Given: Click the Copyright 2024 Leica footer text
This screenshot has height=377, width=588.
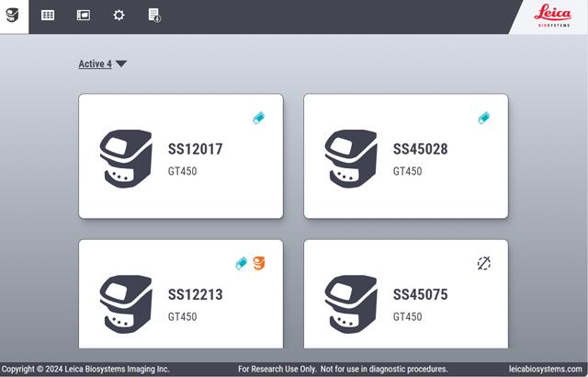Looking at the screenshot, I should pos(85,369).
